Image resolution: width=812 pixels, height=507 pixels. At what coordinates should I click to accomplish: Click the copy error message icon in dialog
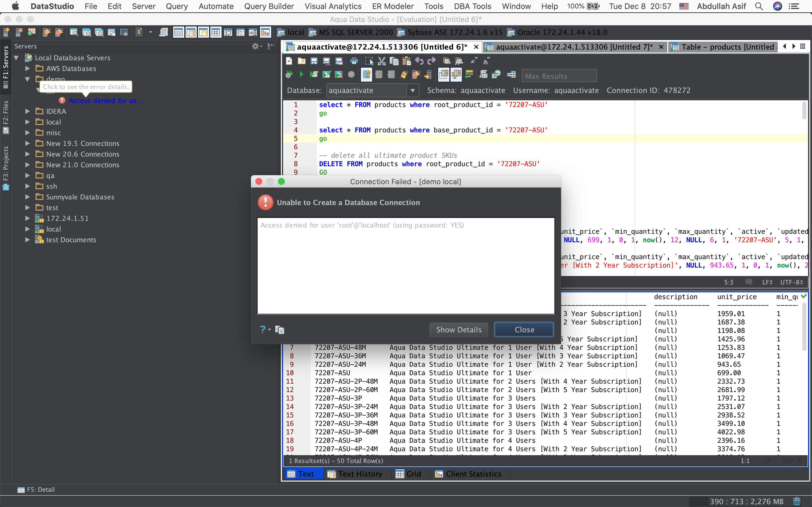click(279, 330)
